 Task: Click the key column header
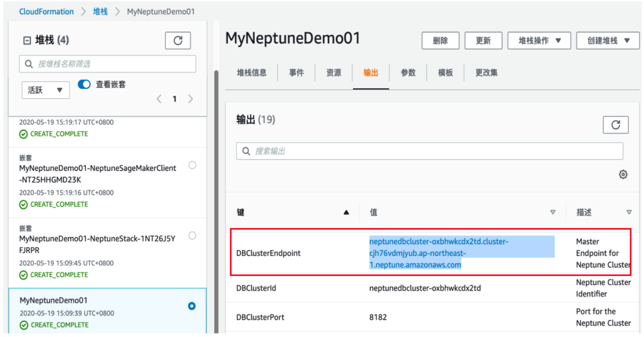point(240,213)
